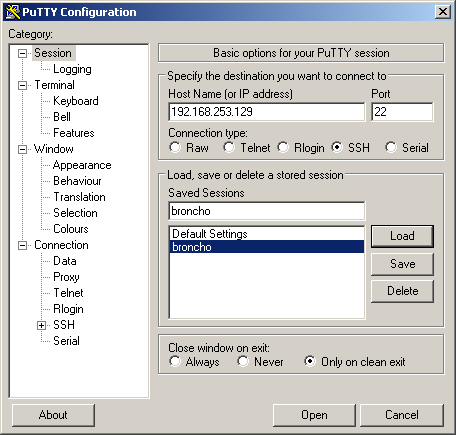Collapse the Connection category node
The width and height of the screenshot is (456, 435).
click(22, 245)
